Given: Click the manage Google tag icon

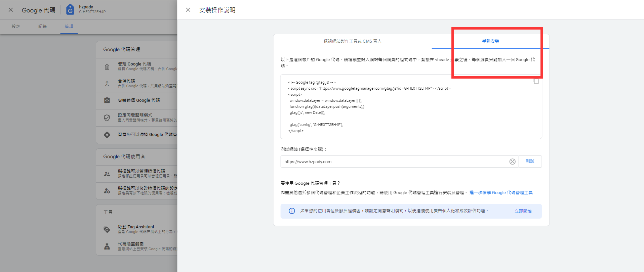Looking at the screenshot, I should pos(107,66).
